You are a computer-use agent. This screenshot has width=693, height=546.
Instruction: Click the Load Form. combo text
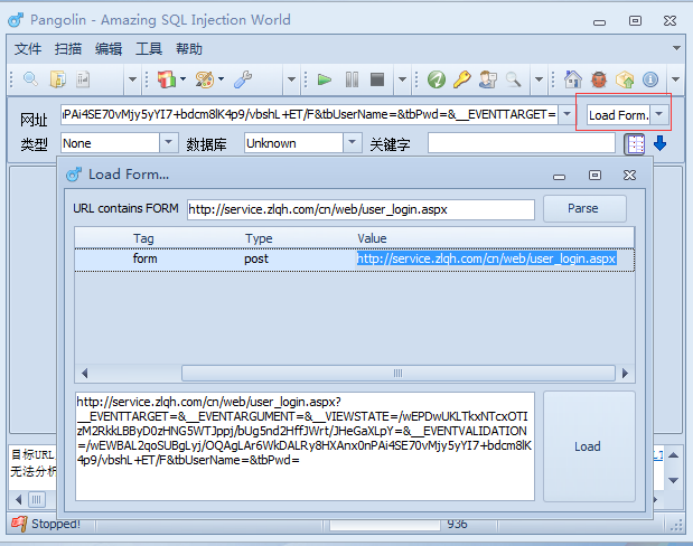[618, 115]
